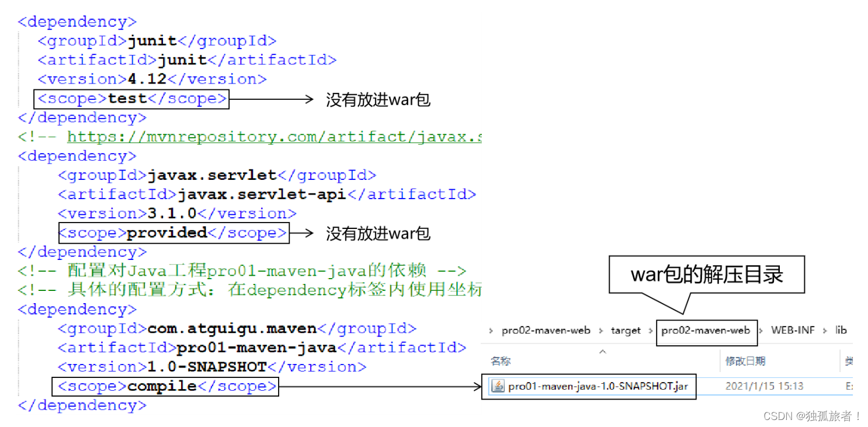Screen dimensions: 868x427
Task: Click 1.0-SNAPSHOT version text
Action: [x=207, y=367]
